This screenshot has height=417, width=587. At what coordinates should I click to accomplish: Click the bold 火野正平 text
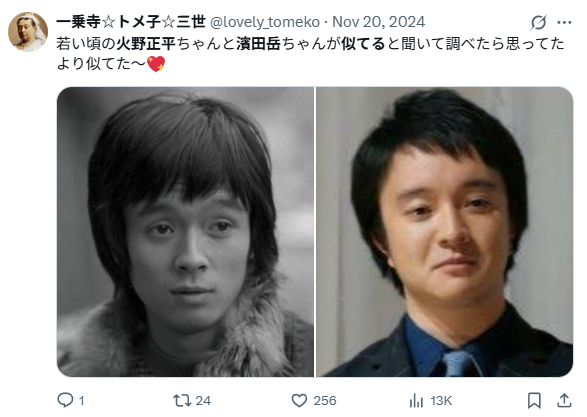click(146, 44)
